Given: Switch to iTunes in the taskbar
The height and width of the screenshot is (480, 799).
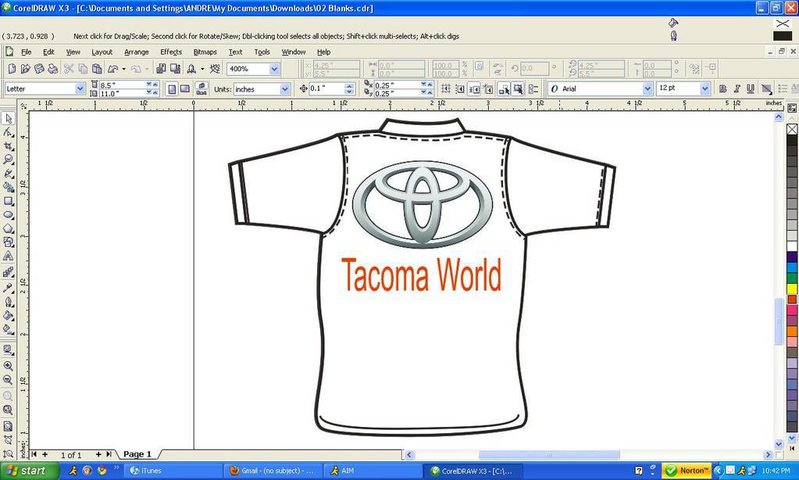Looking at the screenshot, I should click(x=173, y=471).
